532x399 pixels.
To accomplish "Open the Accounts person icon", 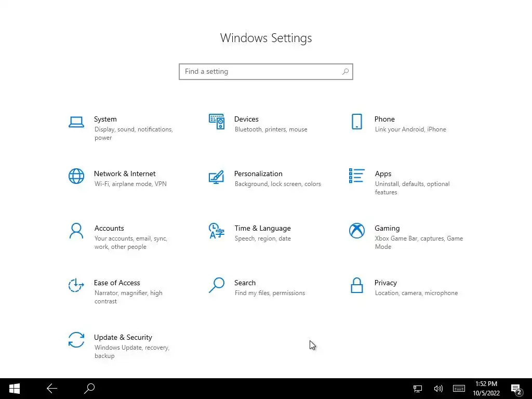I will (x=76, y=231).
